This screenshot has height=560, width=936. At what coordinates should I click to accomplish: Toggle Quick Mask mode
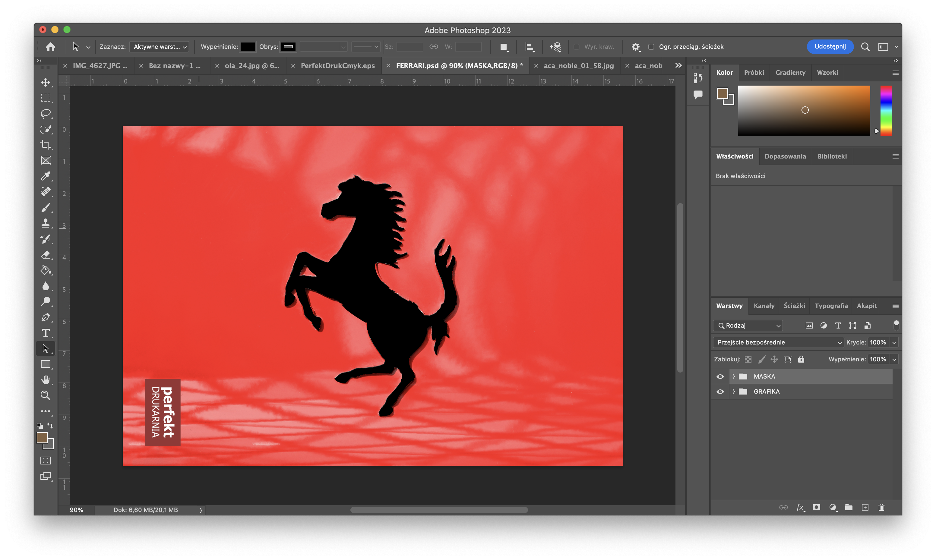click(46, 460)
